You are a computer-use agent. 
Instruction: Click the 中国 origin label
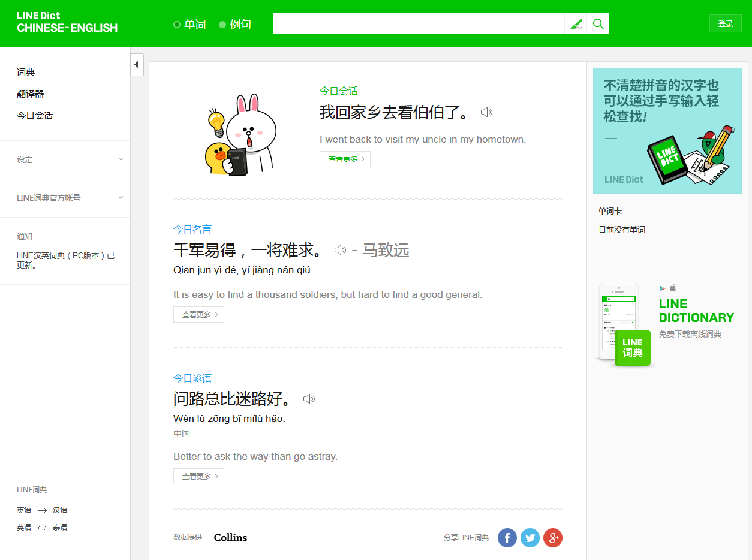(182, 433)
